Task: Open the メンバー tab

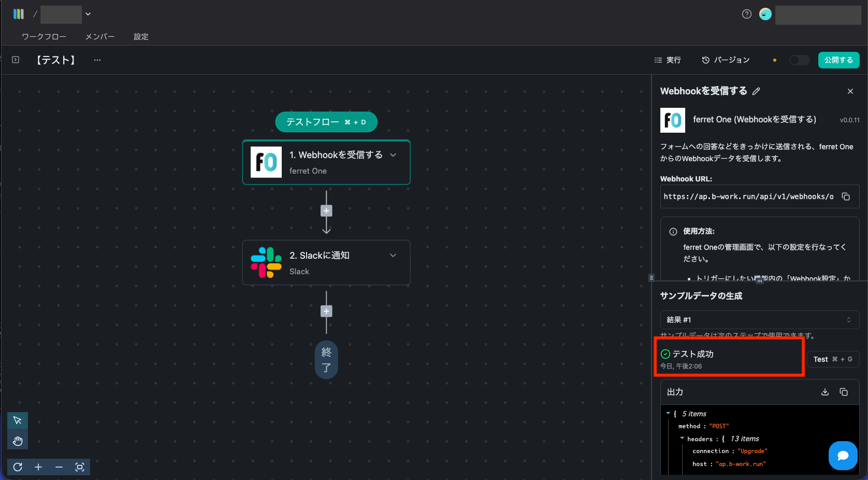Action: tap(100, 37)
